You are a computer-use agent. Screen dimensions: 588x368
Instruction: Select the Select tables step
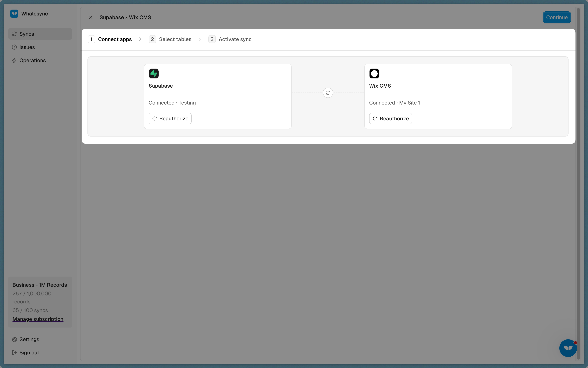coord(170,39)
